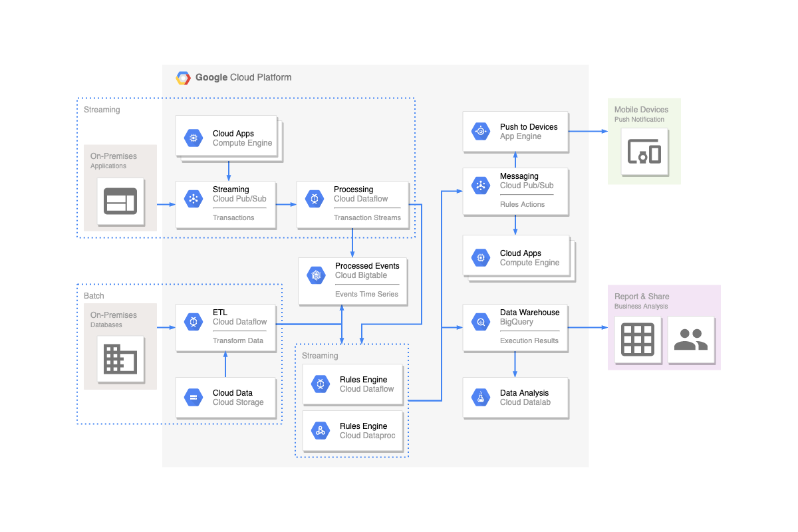Select the "Report & Share" heading
Viewport: 798px width, 532px height.
(642, 297)
